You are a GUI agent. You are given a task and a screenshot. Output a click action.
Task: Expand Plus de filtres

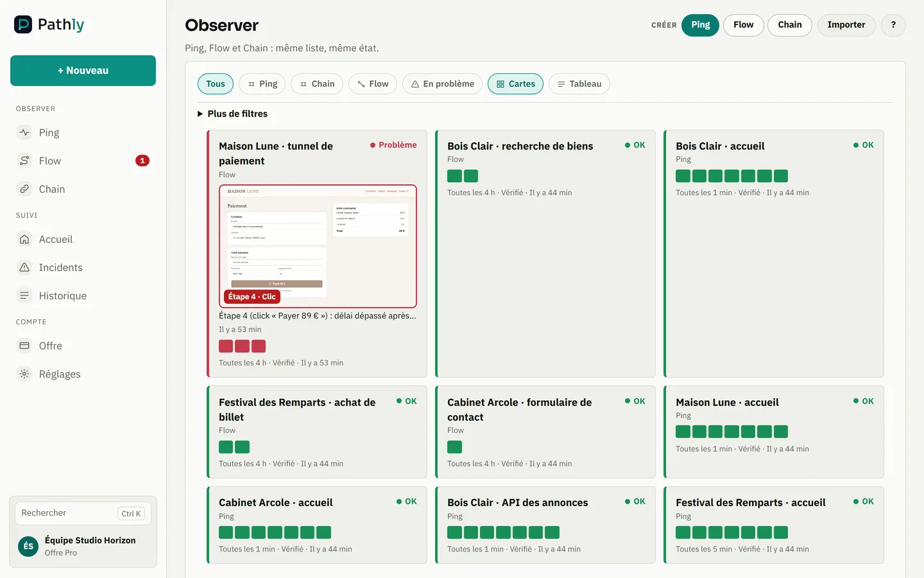point(232,114)
